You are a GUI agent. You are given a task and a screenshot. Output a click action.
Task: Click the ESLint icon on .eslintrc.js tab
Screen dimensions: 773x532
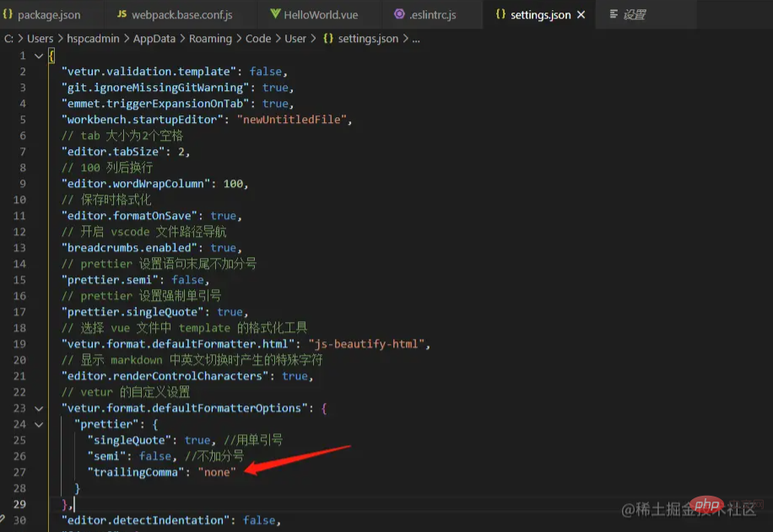[399, 15]
